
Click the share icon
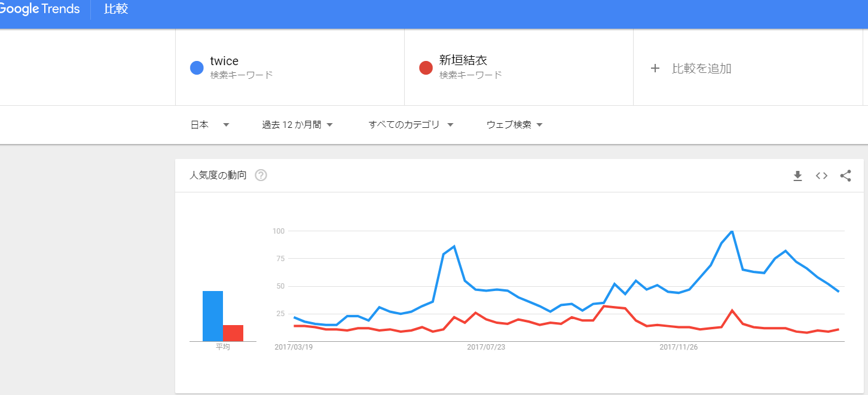click(x=845, y=176)
